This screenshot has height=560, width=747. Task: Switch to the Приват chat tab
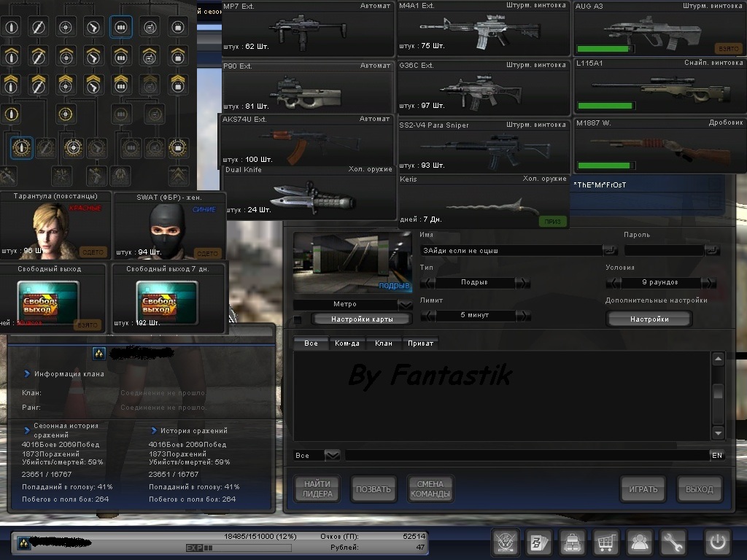[421, 343]
